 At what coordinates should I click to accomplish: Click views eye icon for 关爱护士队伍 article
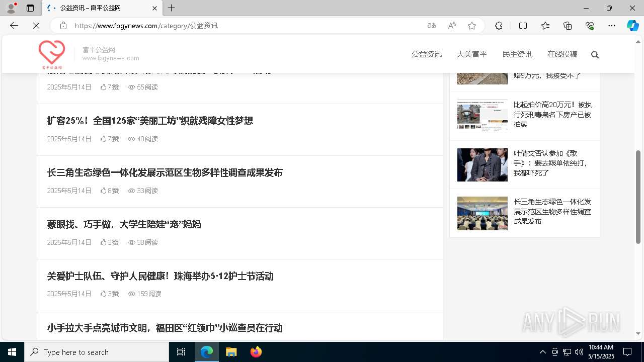(x=131, y=294)
